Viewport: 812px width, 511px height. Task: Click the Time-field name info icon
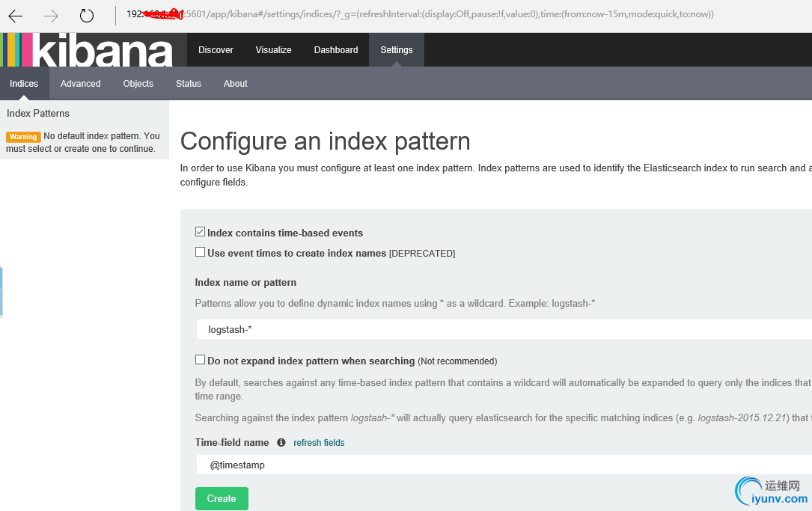[x=281, y=442]
